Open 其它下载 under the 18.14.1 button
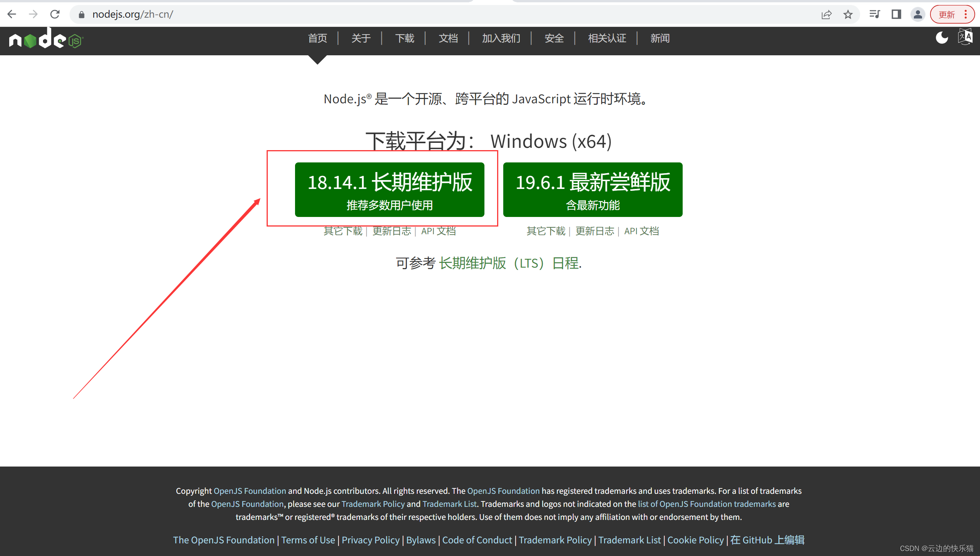Image resolution: width=980 pixels, height=556 pixels. coord(343,231)
